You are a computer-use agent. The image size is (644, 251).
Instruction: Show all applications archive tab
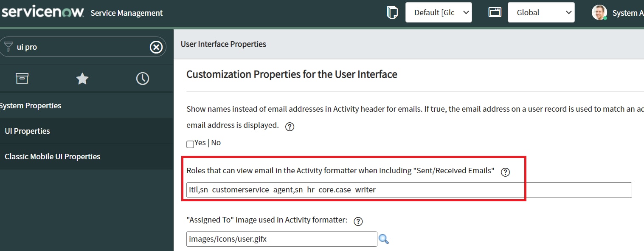(x=22, y=78)
